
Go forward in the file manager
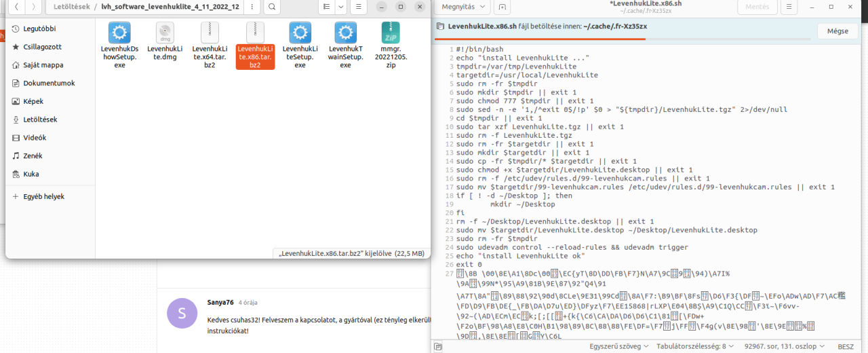34,7
